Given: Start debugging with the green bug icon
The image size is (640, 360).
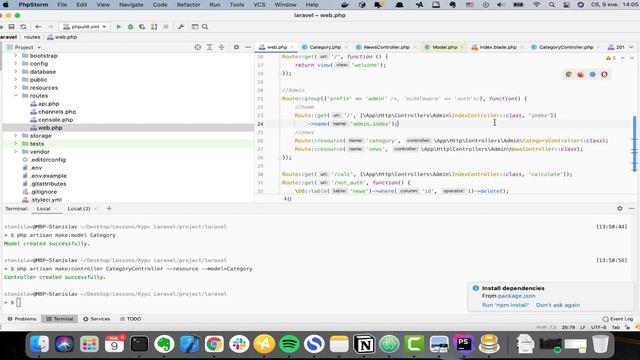Looking at the screenshot, I should (x=130, y=27).
